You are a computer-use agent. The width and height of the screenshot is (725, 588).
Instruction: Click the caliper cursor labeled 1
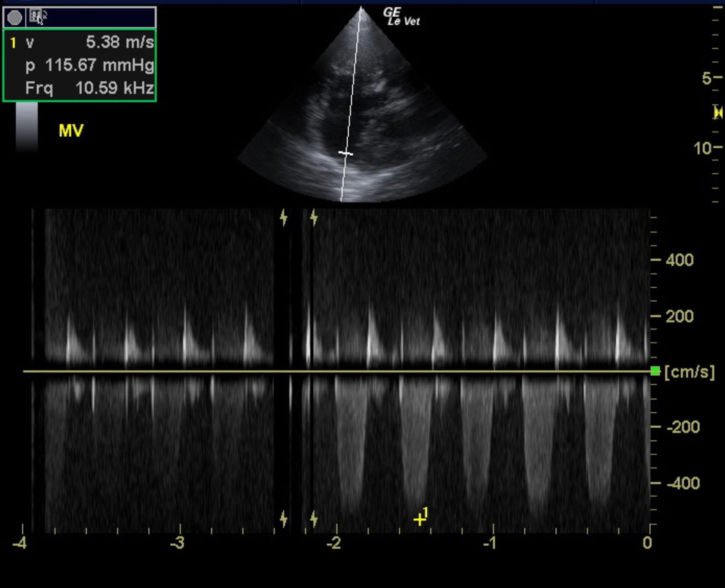tap(420, 519)
